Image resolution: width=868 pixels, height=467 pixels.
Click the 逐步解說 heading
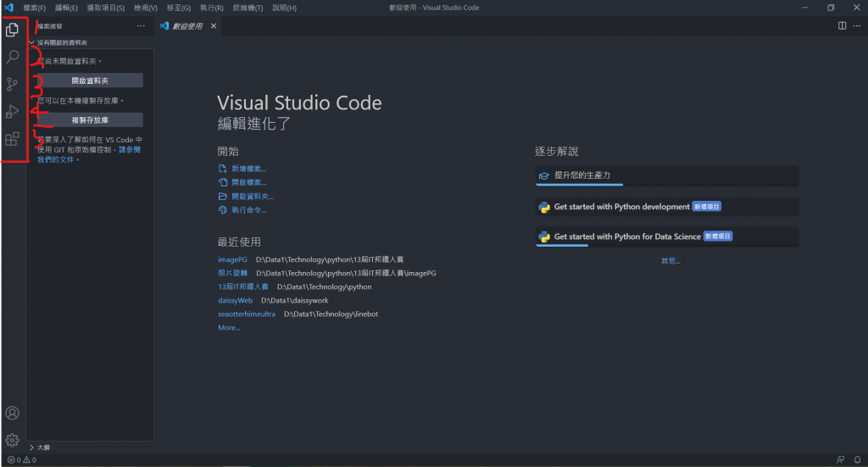click(x=557, y=152)
